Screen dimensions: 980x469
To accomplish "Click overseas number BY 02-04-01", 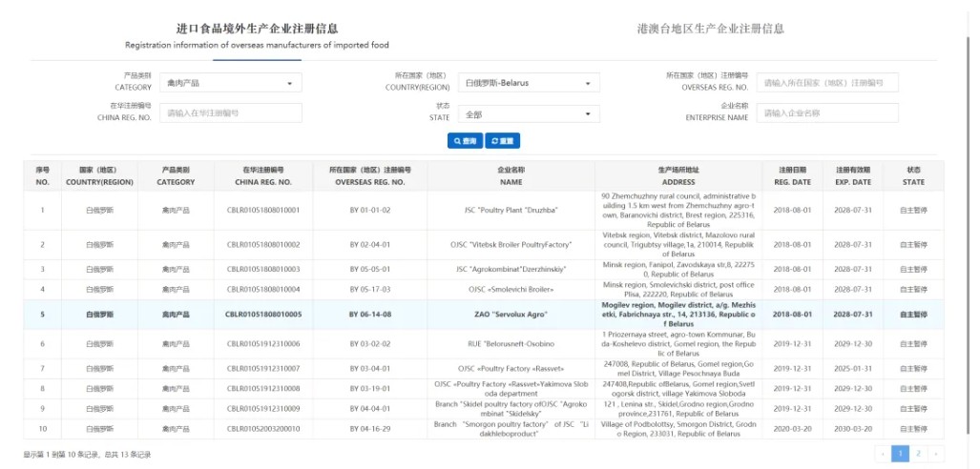I will point(370,245).
